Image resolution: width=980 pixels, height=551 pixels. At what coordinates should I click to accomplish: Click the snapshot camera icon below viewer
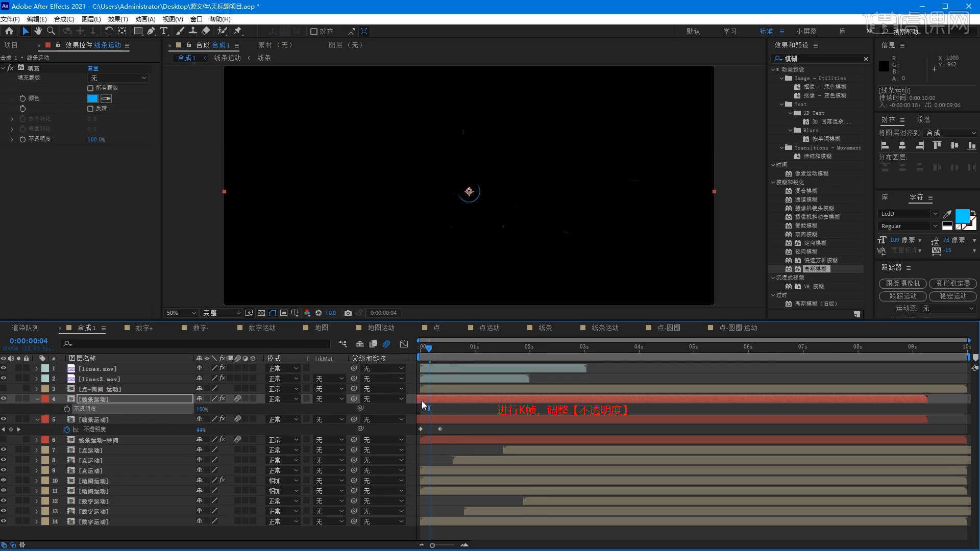[348, 313]
